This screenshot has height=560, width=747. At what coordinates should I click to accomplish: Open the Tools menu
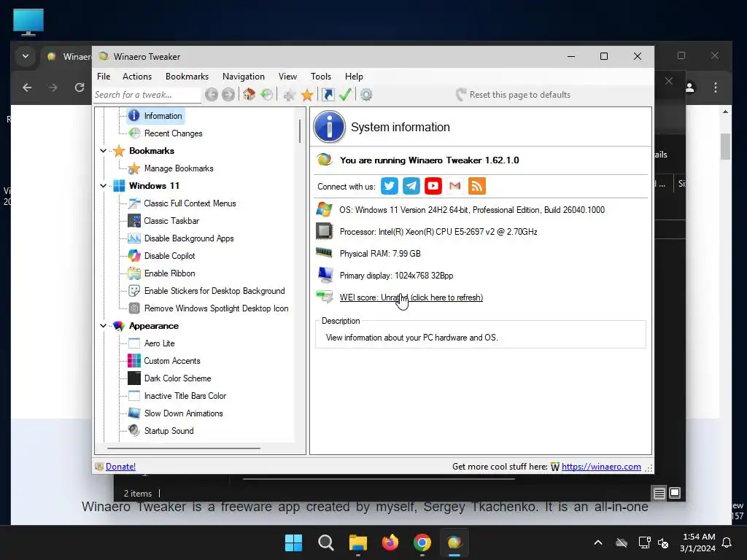tap(321, 77)
